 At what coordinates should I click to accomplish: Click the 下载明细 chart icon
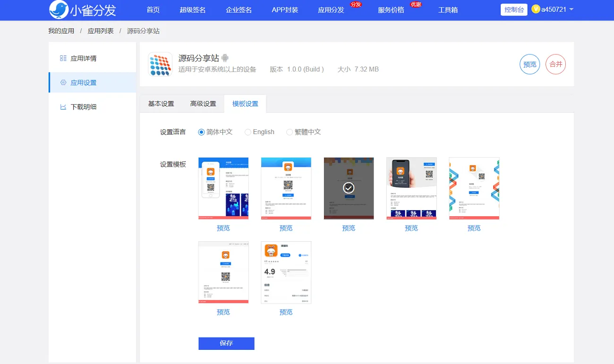pos(63,107)
